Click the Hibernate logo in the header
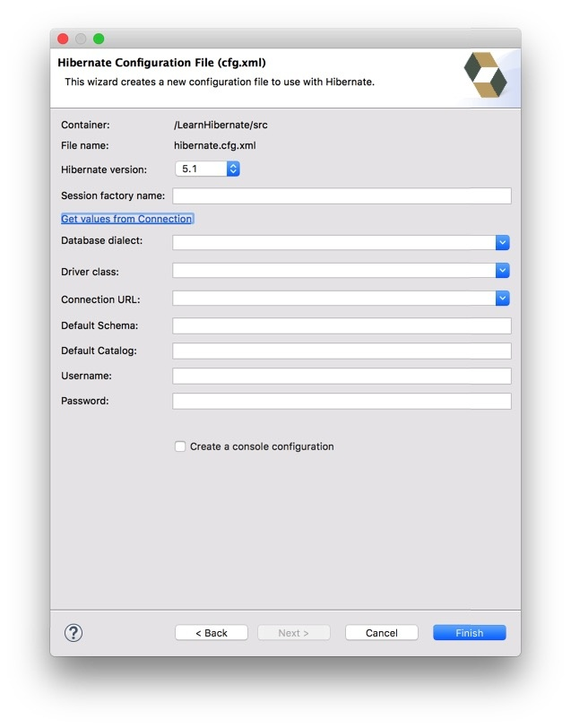571x728 pixels. coord(485,74)
